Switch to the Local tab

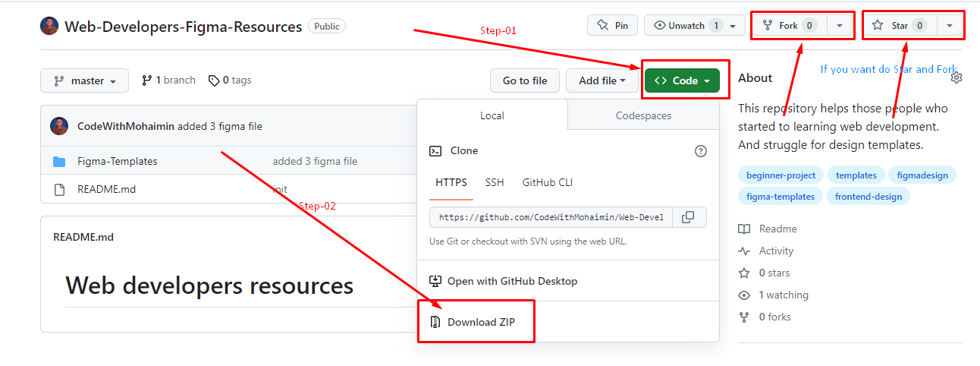click(492, 115)
